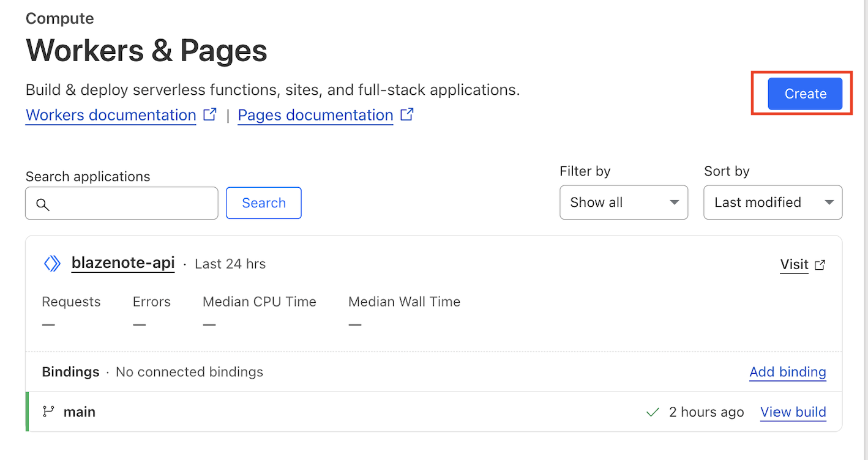The width and height of the screenshot is (868, 460).
Task: Click the blue Worker icon beside blazenote-api
Action: coord(52,264)
